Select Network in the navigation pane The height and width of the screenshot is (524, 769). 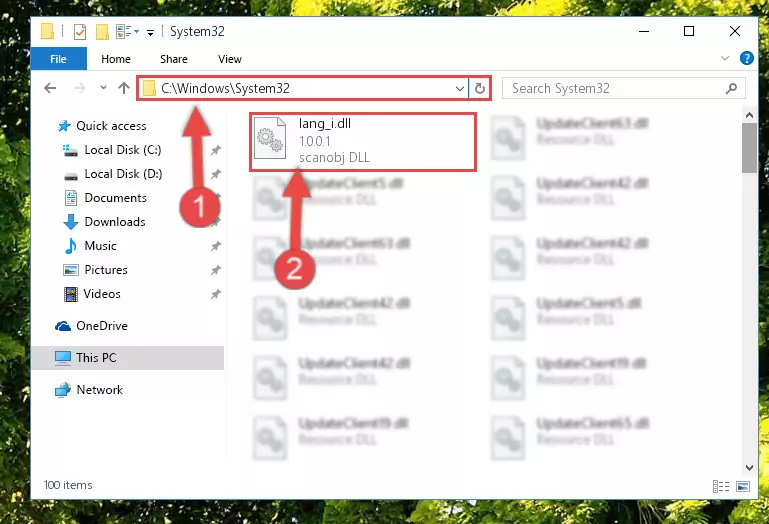[100, 390]
